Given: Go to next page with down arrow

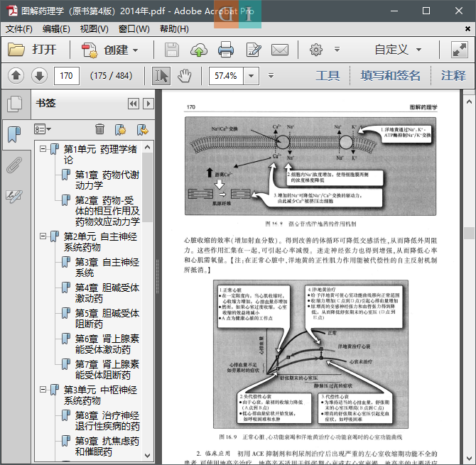Looking at the screenshot, I should 39,75.
